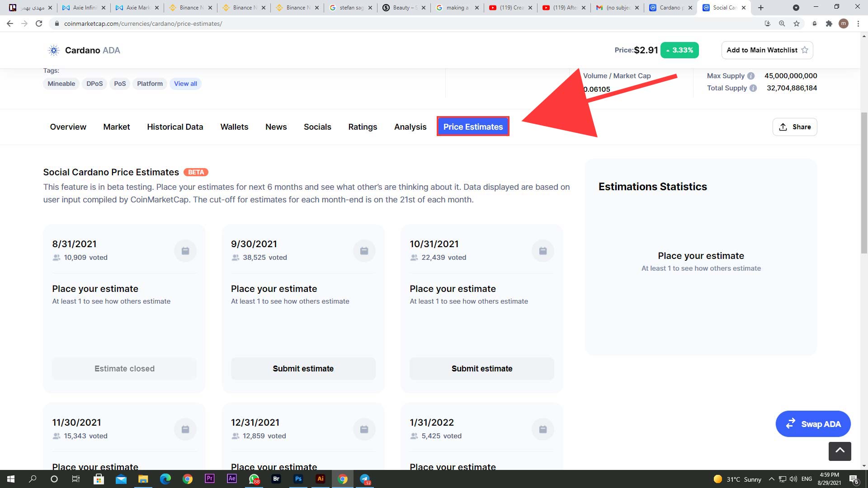Image resolution: width=868 pixels, height=488 pixels.
Task: Open calendar icon on 8/31/2021 card
Action: click(185, 251)
